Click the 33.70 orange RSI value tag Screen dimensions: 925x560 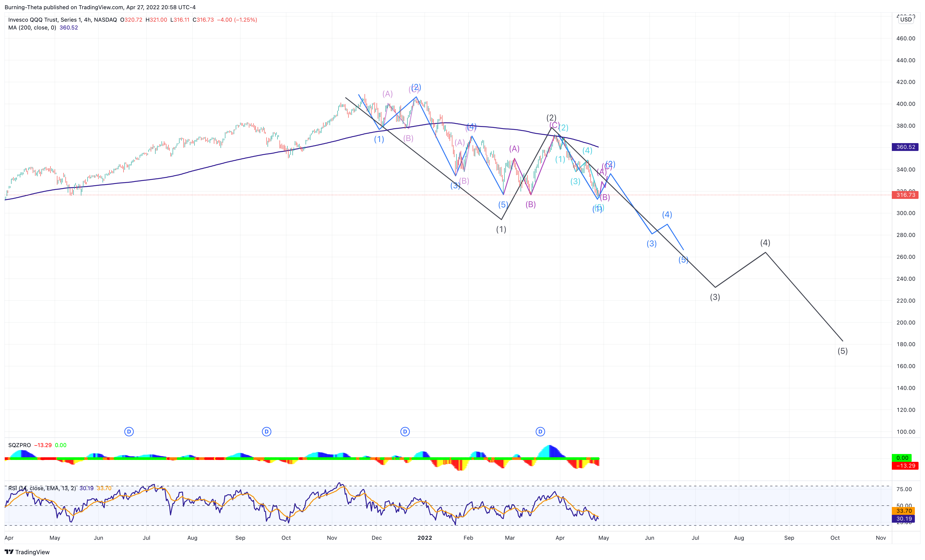pyautogui.click(x=904, y=511)
